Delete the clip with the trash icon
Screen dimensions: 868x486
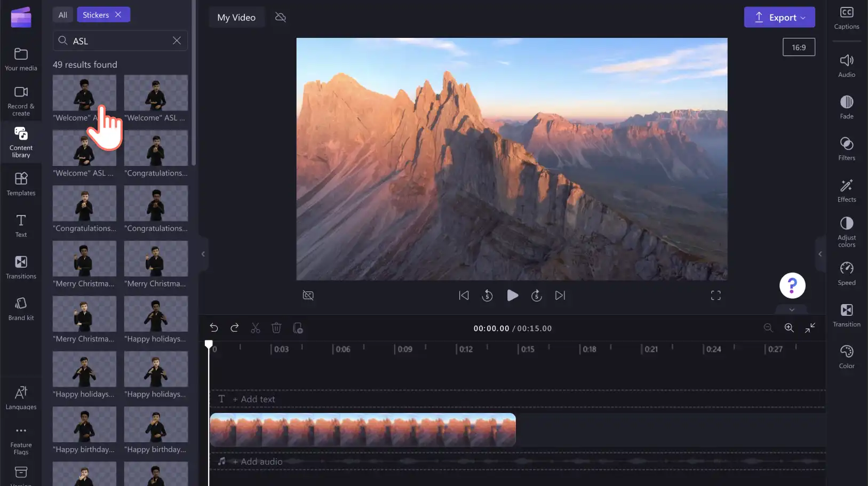point(276,328)
